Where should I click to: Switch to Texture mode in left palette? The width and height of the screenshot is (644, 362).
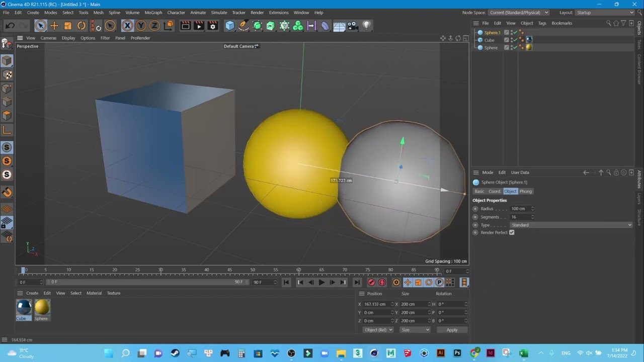click(x=7, y=75)
